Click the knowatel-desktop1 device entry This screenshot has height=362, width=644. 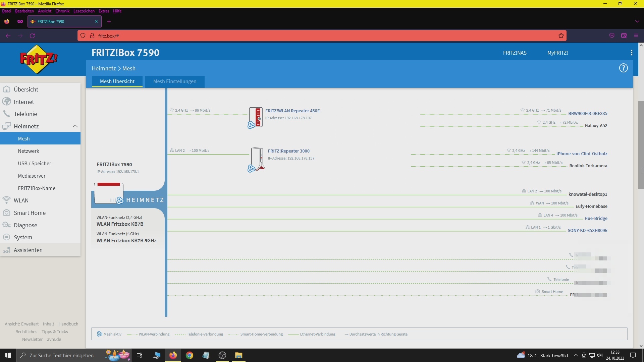[588, 194]
